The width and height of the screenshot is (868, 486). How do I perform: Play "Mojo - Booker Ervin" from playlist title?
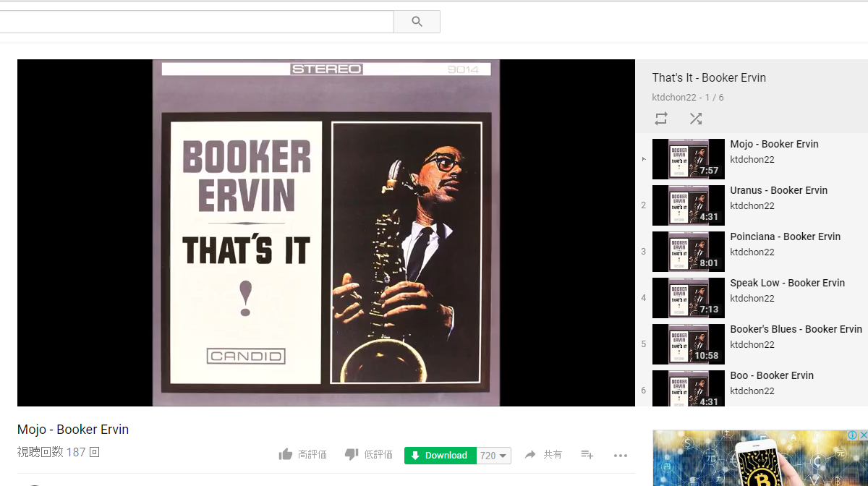coord(774,144)
